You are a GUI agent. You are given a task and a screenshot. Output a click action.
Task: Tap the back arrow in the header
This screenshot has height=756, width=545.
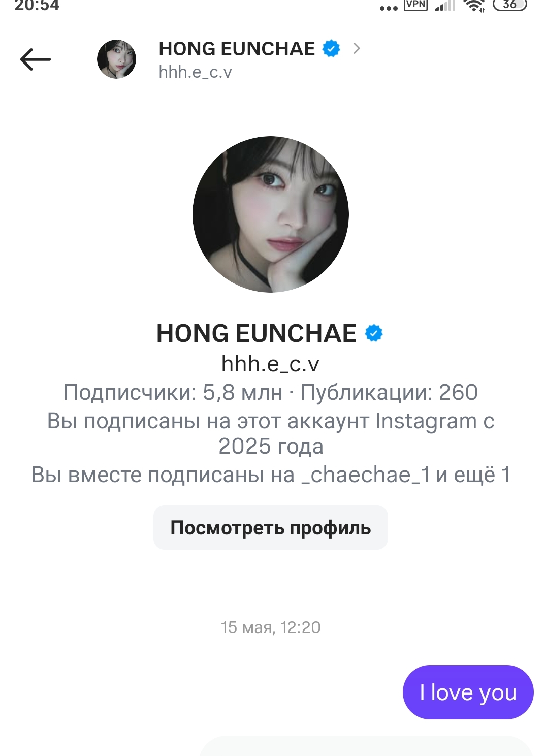[x=36, y=59]
